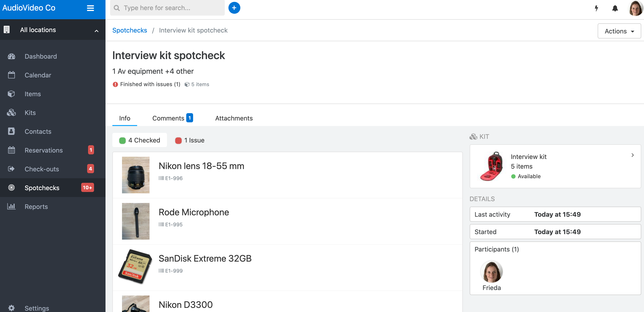Click the KIT section header icon
644x312 pixels.
click(473, 137)
